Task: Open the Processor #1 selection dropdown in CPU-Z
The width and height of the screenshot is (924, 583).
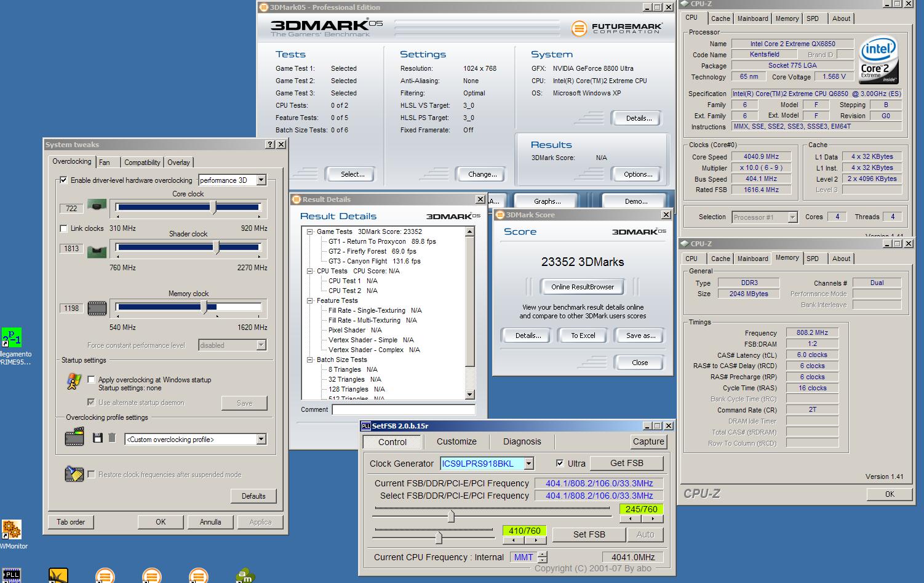Action: [792, 217]
